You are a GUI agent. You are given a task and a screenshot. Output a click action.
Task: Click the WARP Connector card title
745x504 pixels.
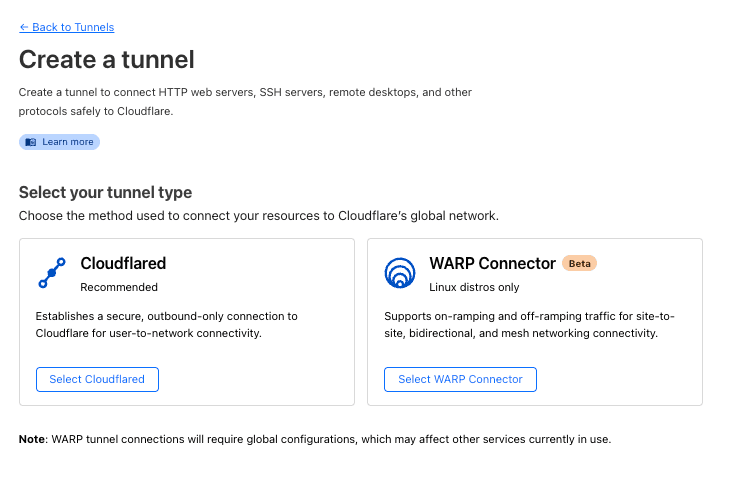tap(492, 264)
